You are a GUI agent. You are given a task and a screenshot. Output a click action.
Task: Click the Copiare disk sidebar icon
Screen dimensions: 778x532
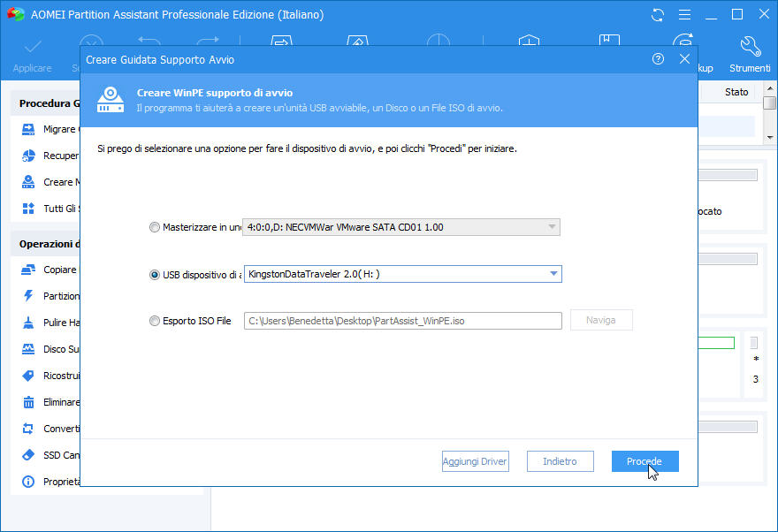28,270
